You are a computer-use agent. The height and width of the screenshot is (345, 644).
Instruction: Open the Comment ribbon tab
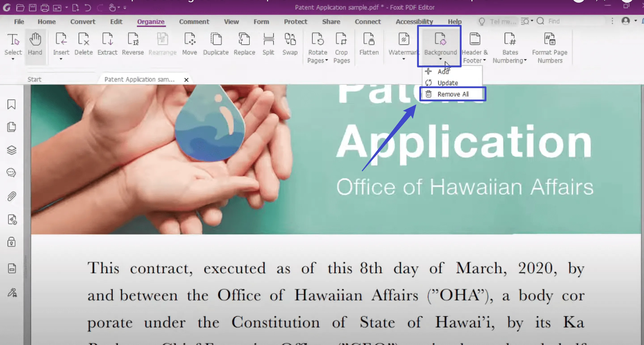pos(194,21)
